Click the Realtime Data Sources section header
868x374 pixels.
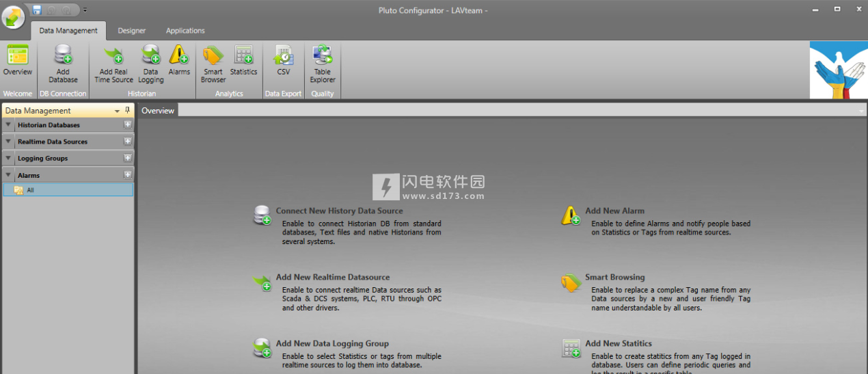point(68,142)
